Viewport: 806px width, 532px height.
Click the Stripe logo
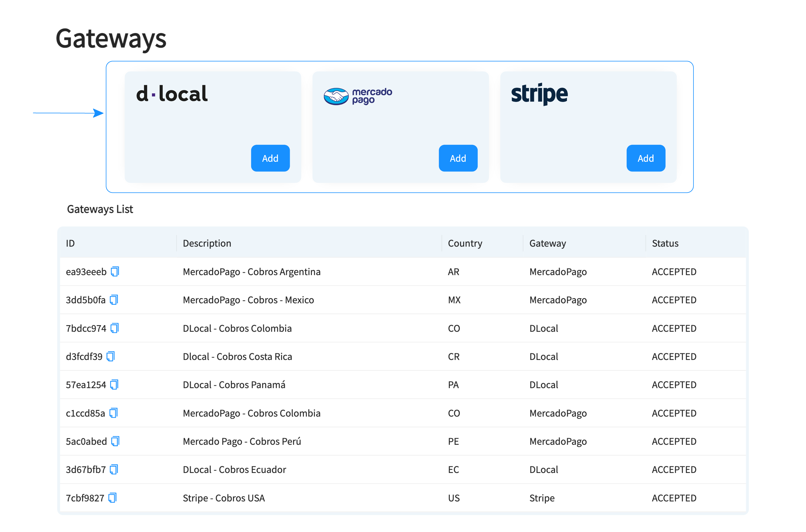(539, 94)
